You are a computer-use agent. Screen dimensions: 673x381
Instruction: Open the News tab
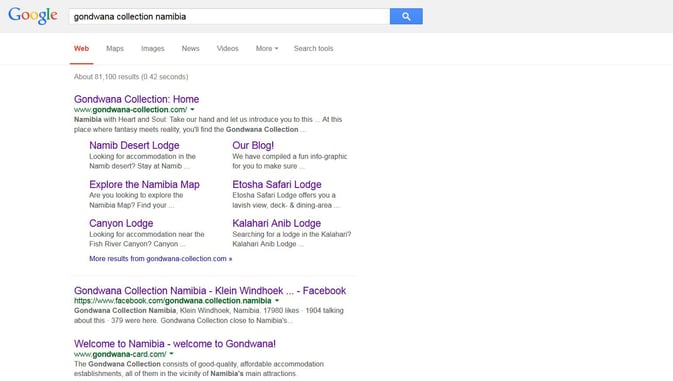point(191,48)
